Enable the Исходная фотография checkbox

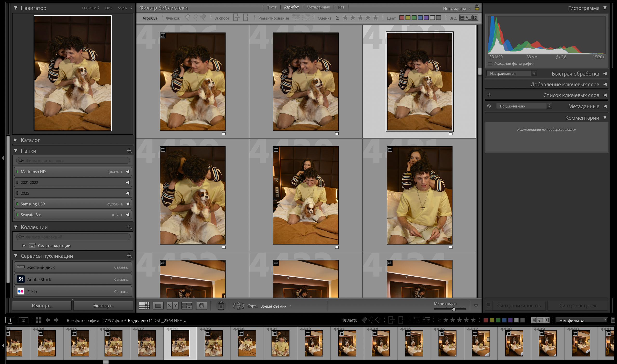490,64
